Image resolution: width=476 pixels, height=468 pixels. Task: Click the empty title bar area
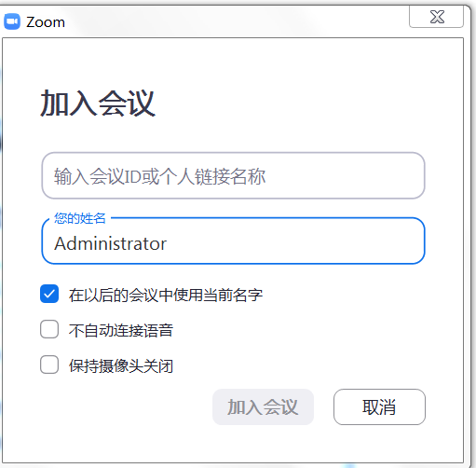236,21
